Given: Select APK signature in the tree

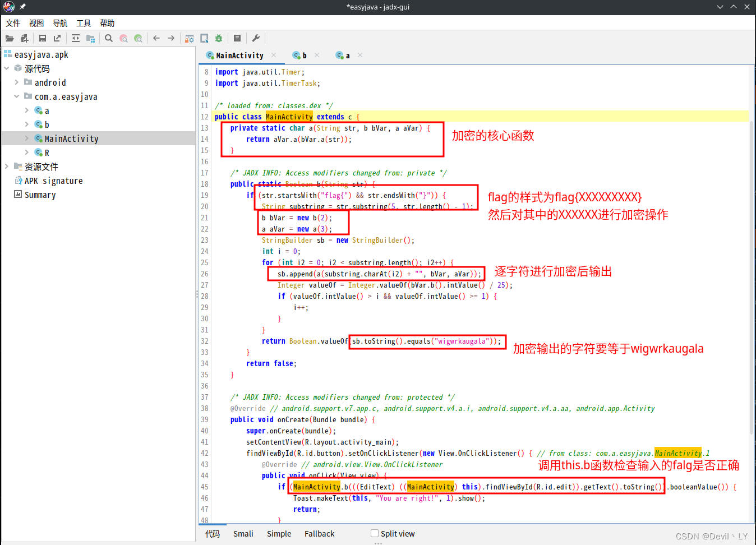Looking at the screenshot, I should click(54, 181).
